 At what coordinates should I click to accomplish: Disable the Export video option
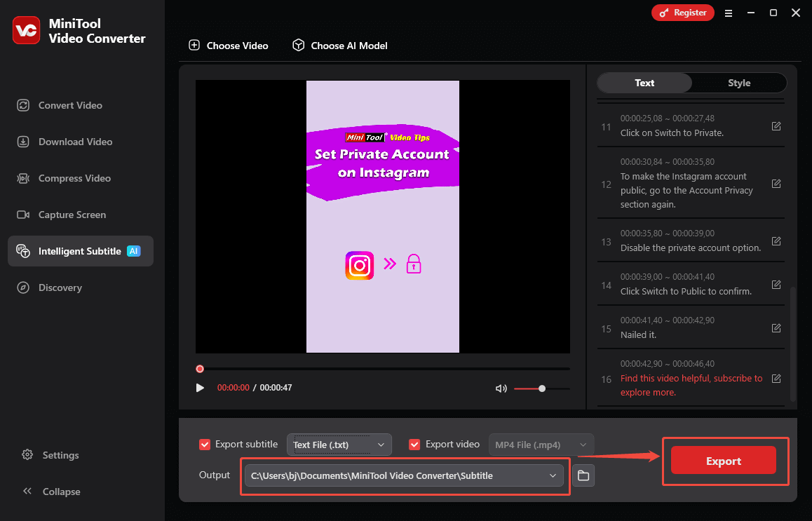point(414,444)
